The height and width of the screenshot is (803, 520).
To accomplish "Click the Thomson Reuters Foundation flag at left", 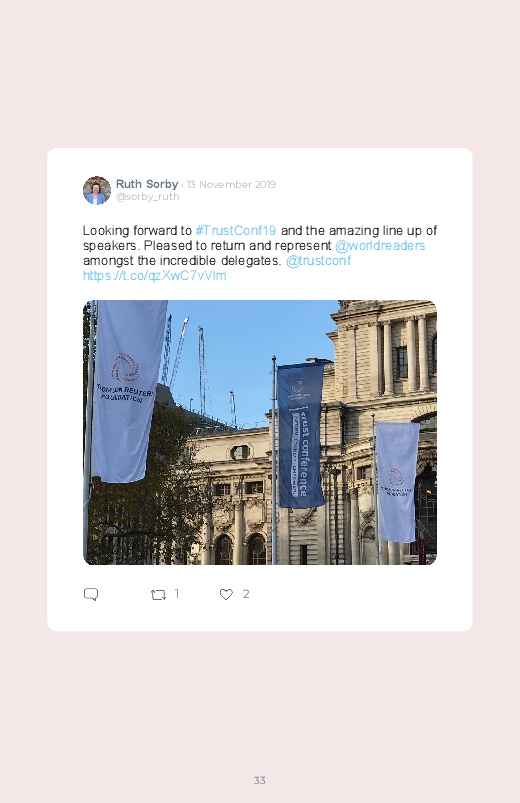I will (x=128, y=392).
